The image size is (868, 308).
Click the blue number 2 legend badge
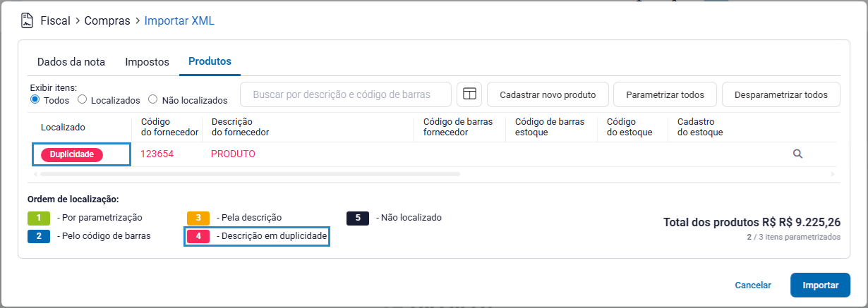click(39, 236)
